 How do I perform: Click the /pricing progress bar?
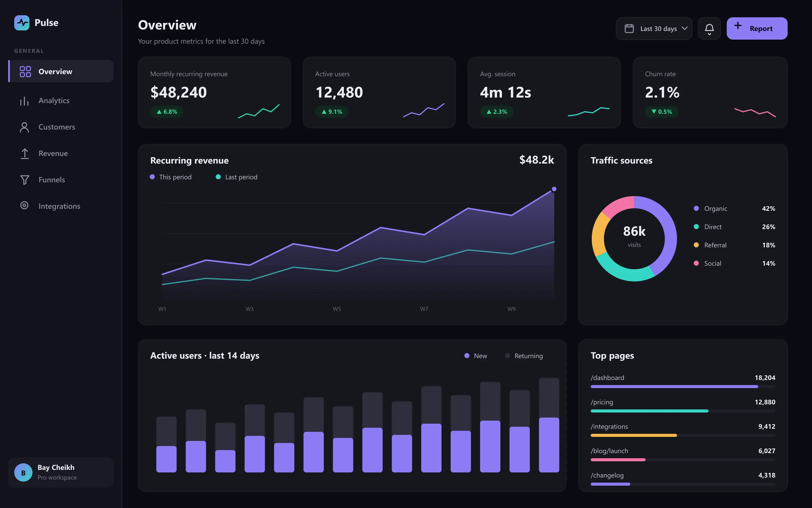pyautogui.click(x=683, y=411)
